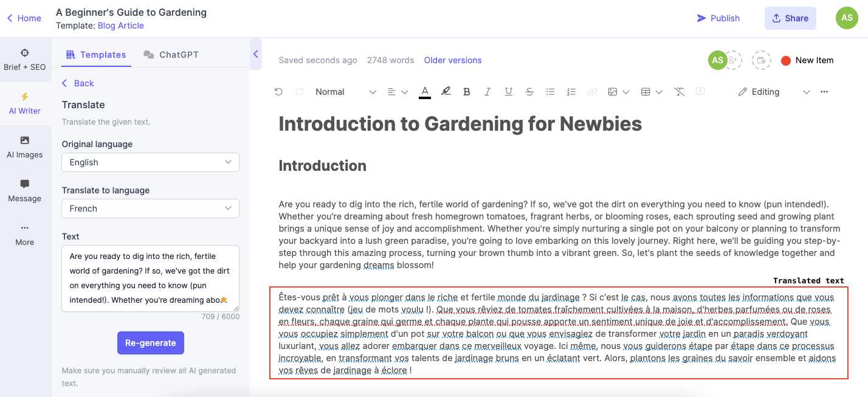Insert a numbered list
Screen dimensions: 868x397
tap(571, 92)
